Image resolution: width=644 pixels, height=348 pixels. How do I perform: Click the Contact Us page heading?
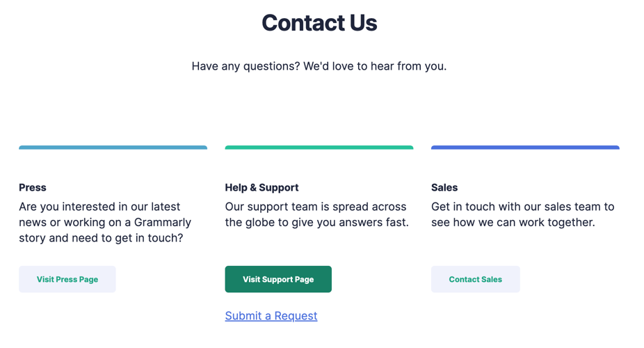pos(319,22)
